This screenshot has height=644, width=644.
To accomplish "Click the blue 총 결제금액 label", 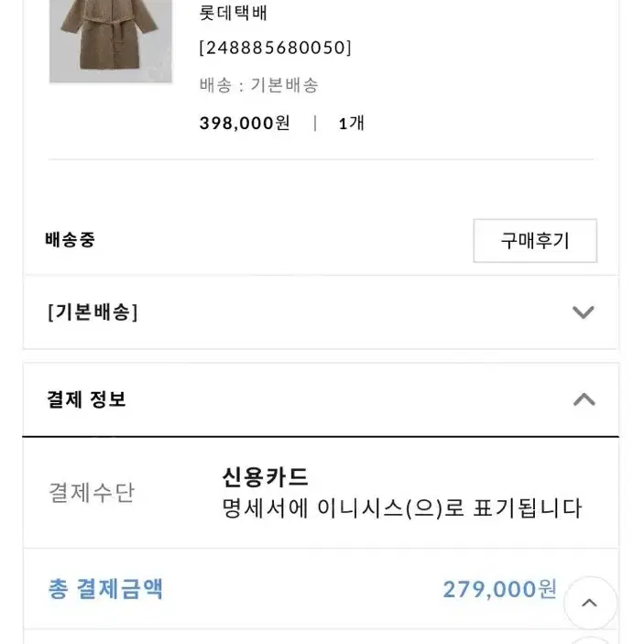I will coord(105,589).
